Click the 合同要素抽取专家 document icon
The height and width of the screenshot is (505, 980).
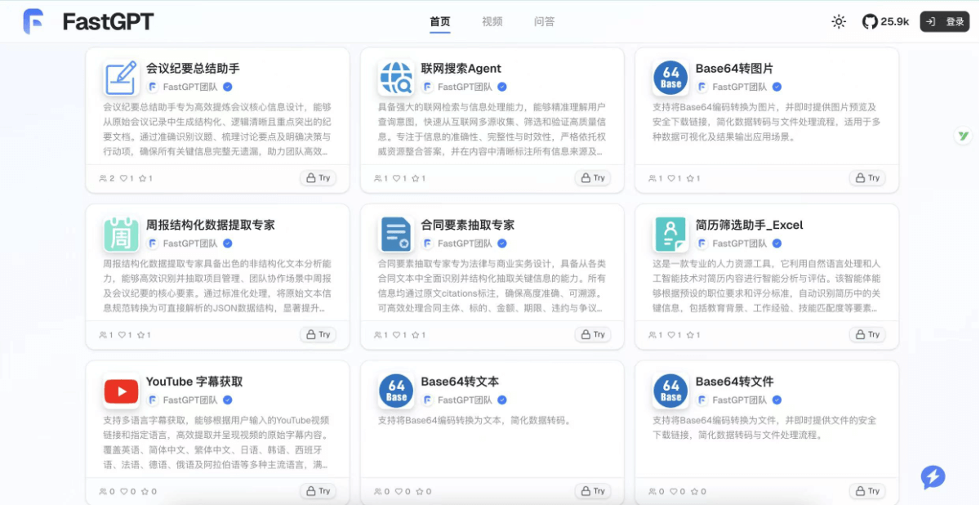coord(396,235)
